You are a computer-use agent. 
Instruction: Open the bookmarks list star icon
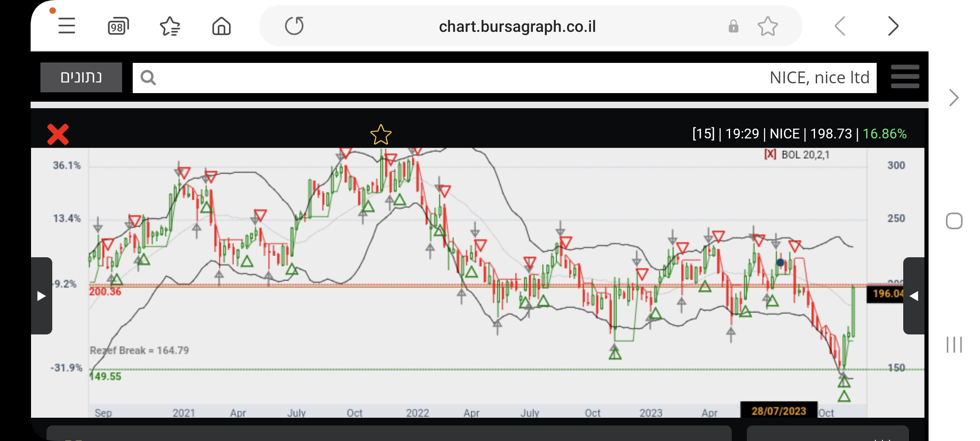pyautogui.click(x=170, y=27)
